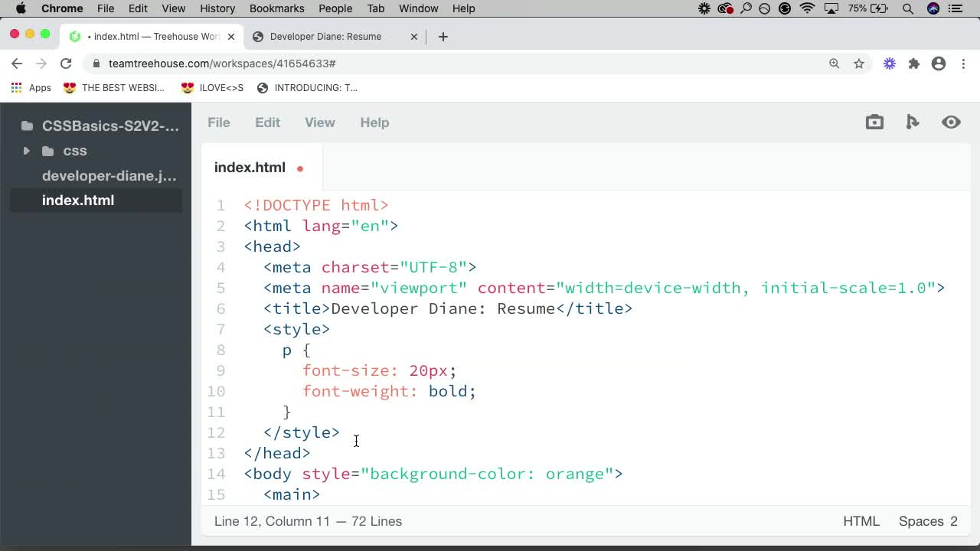Open Chrome extensions via the puzzle icon
This screenshot has height=551, width=980.
click(914, 64)
